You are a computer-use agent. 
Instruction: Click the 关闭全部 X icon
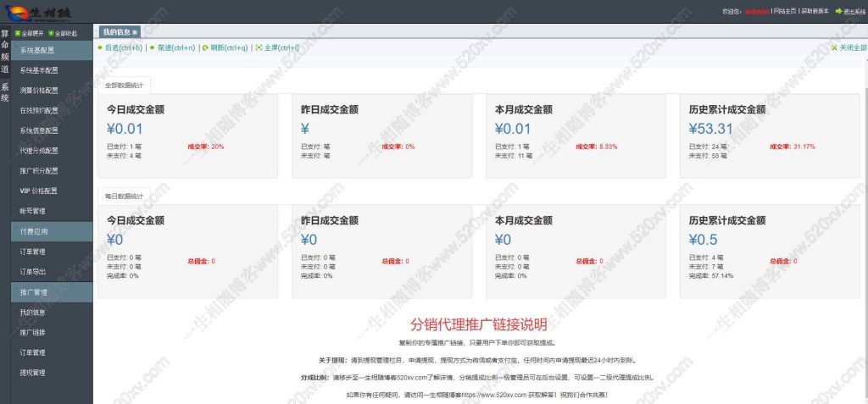point(835,48)
